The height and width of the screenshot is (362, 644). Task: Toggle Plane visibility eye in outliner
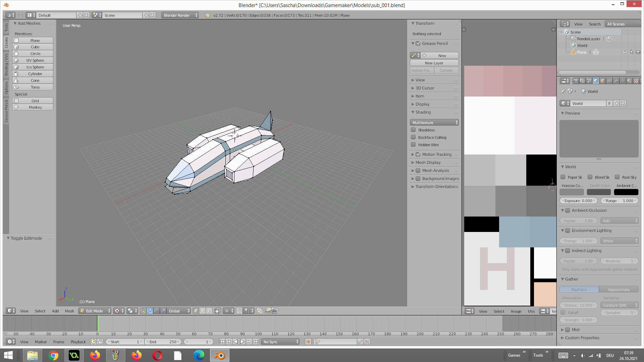(625, 52)
